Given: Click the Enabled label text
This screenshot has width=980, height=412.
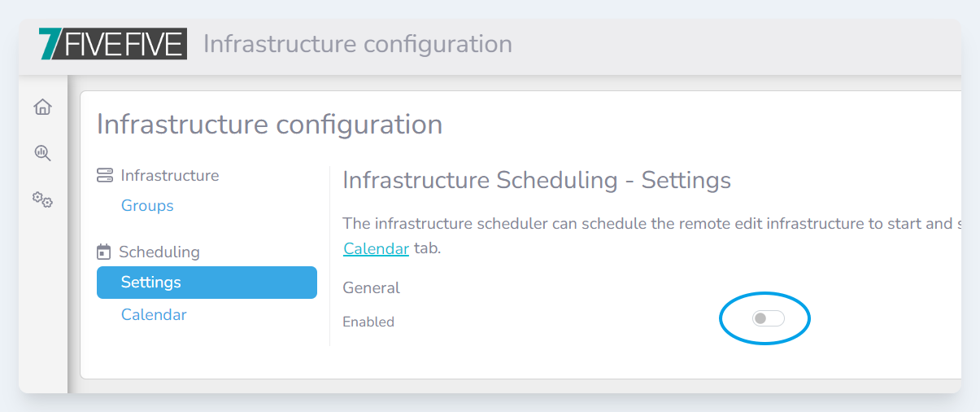Looking at the screenshot, I should click(368, 322).
